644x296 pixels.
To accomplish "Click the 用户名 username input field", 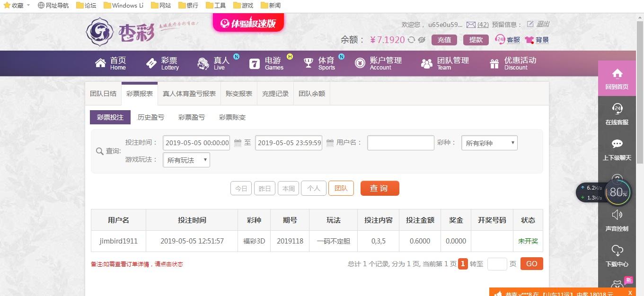I will 400,142.
